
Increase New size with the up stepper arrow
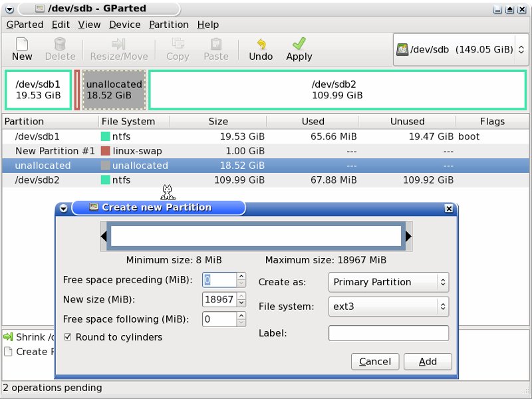click(x=241, y=296)
